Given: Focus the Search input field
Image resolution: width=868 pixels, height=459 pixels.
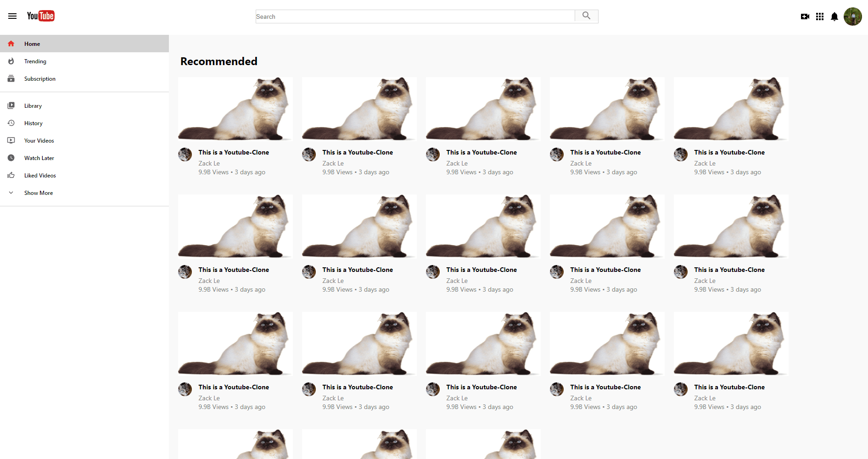Looking at the screenshot, I should click(415, 17).
